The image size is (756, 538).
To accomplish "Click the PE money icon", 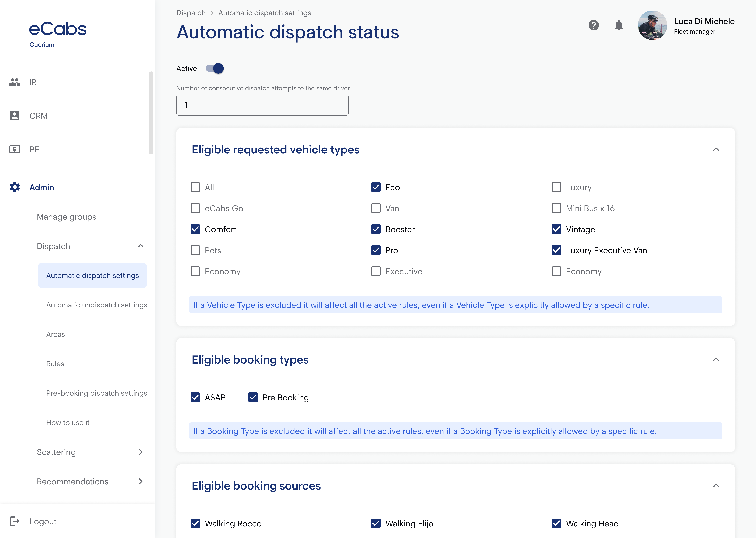I will coord(15,149).
